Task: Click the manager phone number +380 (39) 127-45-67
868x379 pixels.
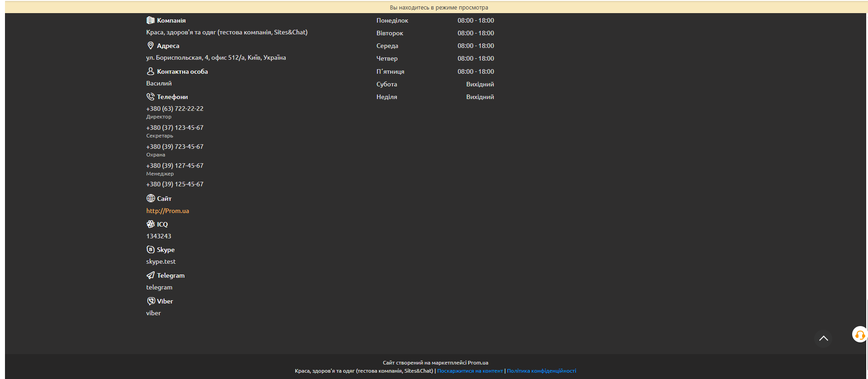Action: (175, 166)
